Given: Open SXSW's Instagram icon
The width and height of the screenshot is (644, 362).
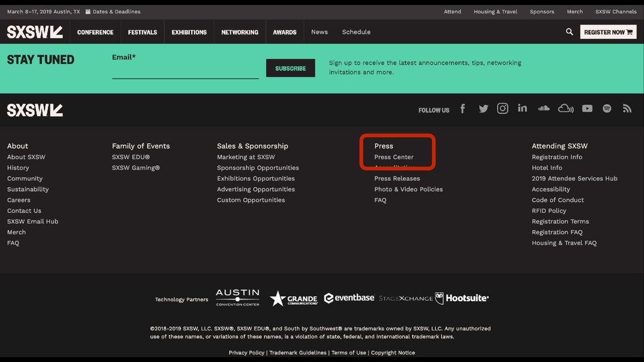Looking at the screenshot, I should point(502,108).
